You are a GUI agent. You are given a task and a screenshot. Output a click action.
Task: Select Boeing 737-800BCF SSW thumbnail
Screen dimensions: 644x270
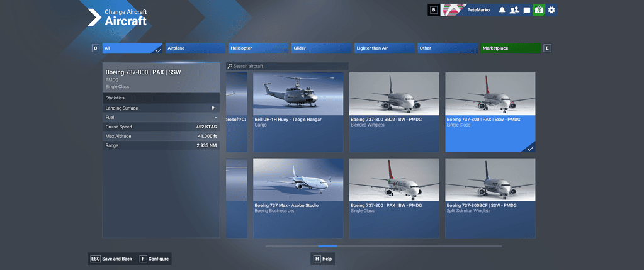[x=490, y=180]
